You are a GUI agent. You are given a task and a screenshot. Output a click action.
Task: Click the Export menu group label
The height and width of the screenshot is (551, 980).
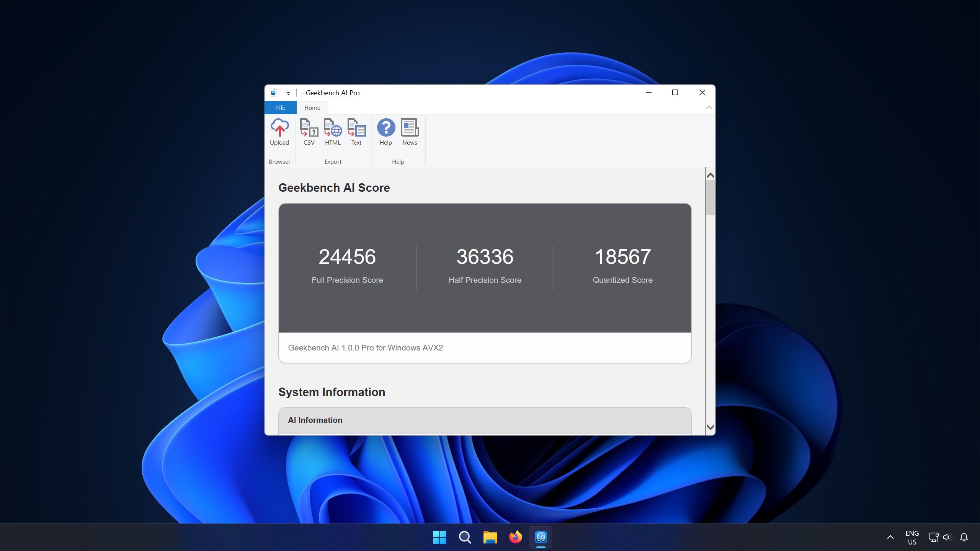pos(333,161)
